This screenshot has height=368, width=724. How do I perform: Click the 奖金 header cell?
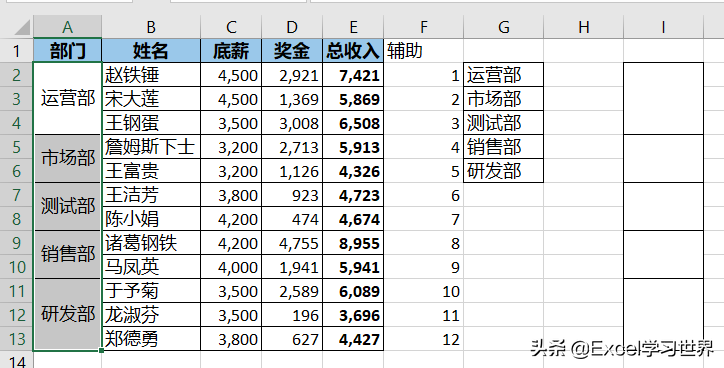(292, 50)
